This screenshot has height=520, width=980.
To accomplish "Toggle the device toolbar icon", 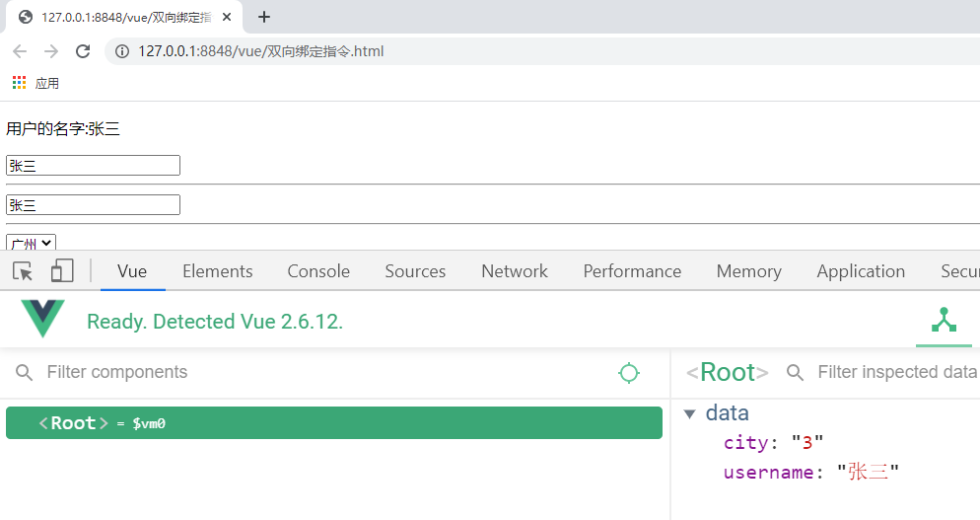I will click(62, 271).
